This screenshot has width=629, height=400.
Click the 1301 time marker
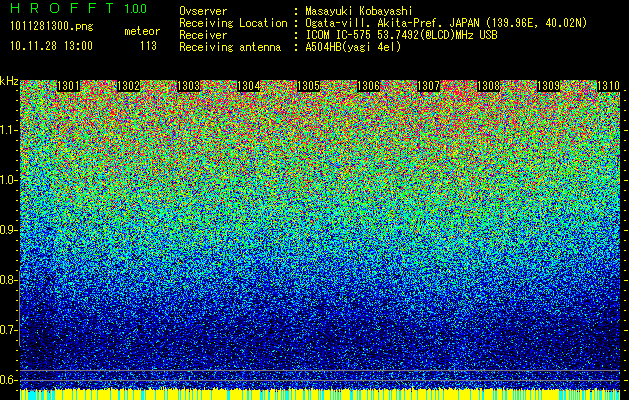click(x=68, y=86)
